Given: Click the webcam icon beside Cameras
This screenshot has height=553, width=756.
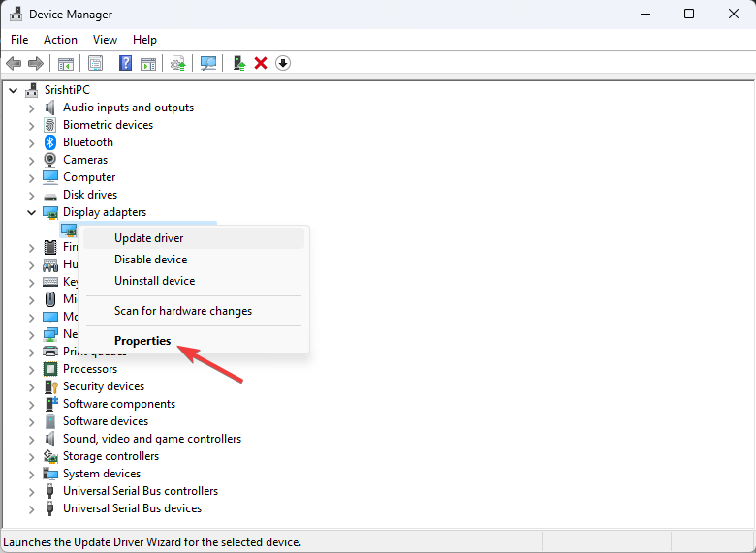Looking at the screenshot, I should (x=50, y=160).
